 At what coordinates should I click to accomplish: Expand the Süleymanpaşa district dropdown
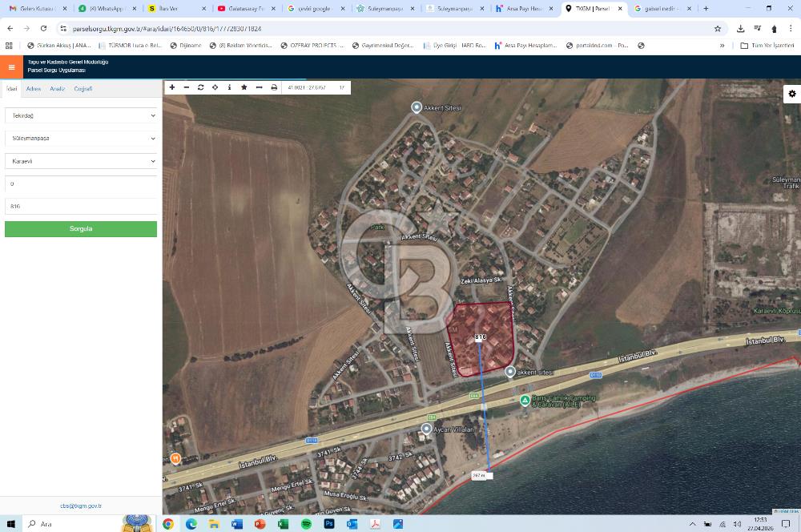tap(80, 138)
